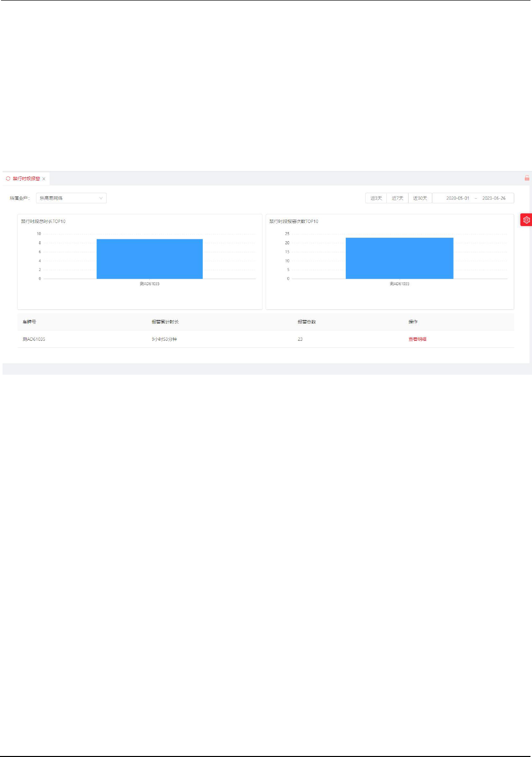The width and height of the screenshot is (532, 757).
Task: Click the red settings gear icon
Action: [526, 220]
